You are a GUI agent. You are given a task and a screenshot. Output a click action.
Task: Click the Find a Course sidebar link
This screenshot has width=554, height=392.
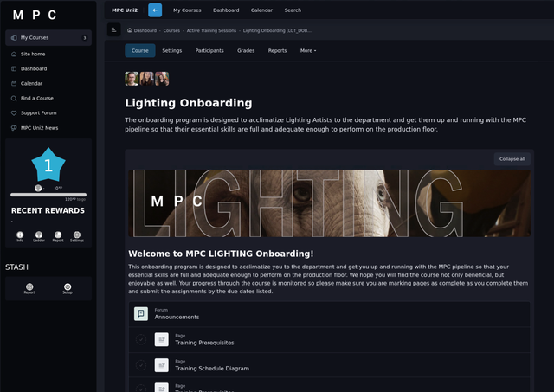click(36, 98)
